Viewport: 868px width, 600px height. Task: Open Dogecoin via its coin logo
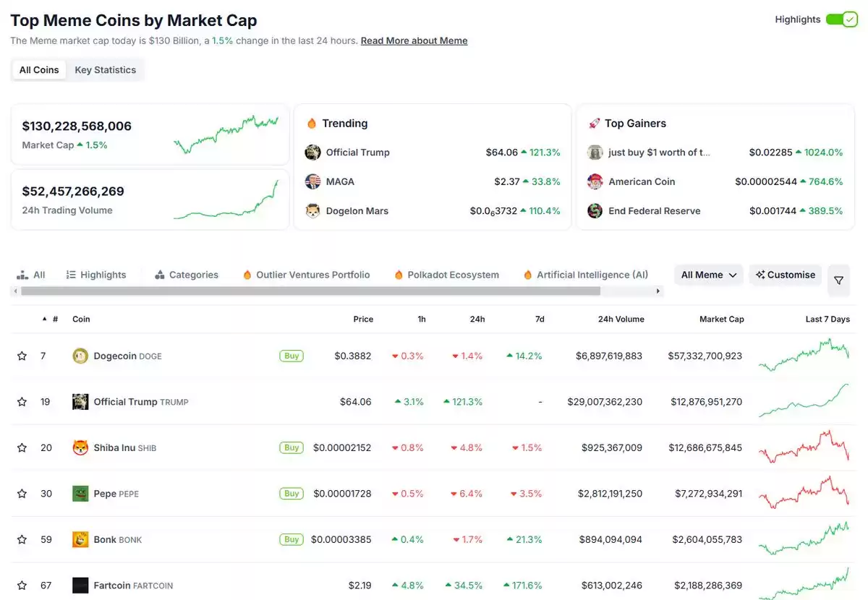pos(80,356)
